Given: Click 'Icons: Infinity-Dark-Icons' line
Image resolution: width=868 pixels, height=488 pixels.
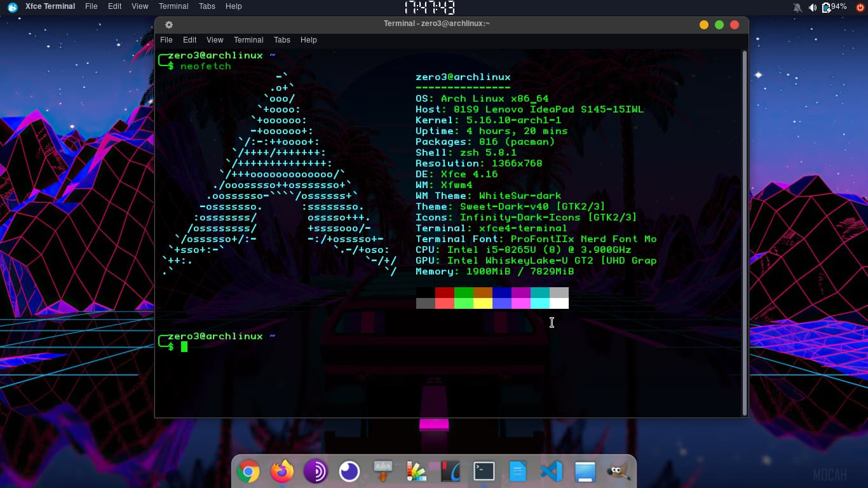Looking at the screenshot, I should pos(527,217).
